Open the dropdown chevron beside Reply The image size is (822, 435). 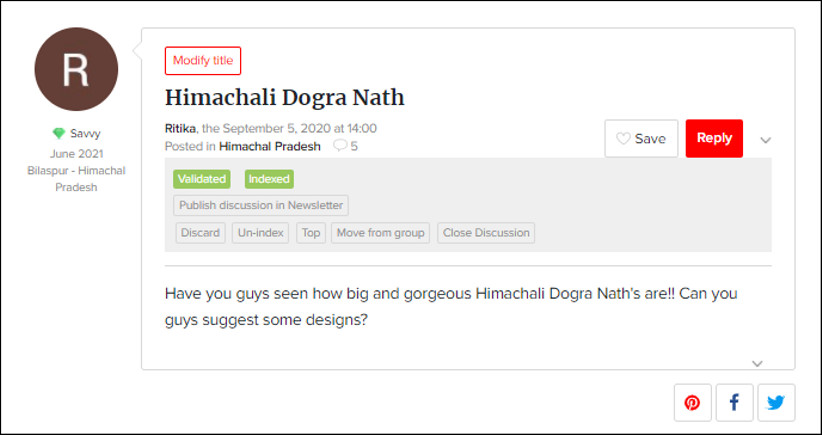(765, 140)
